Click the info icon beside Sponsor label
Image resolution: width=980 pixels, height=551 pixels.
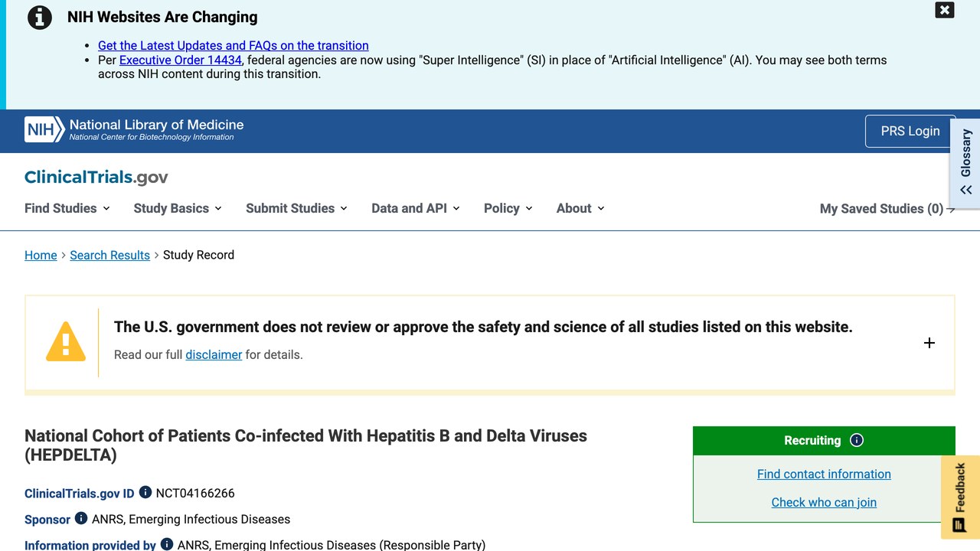81,519
